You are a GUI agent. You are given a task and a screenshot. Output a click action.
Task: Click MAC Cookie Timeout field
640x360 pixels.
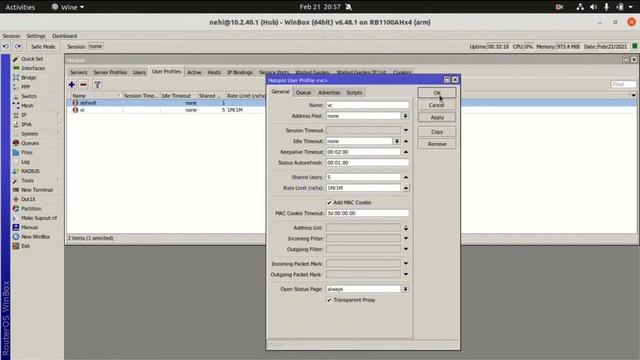click(367, 213)
